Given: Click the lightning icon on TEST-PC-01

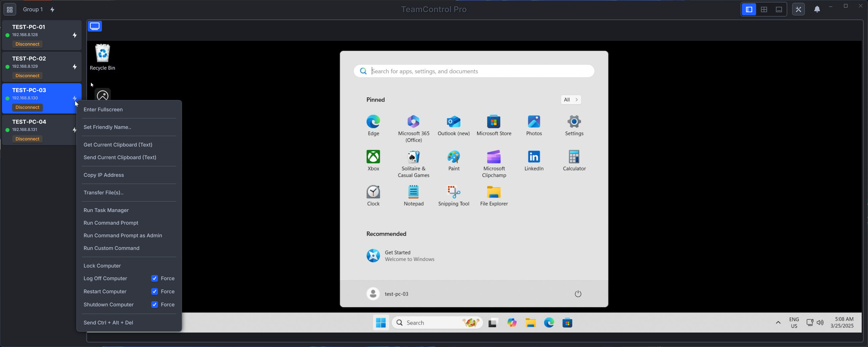Looking at the screenshot, I should point(75,35).
